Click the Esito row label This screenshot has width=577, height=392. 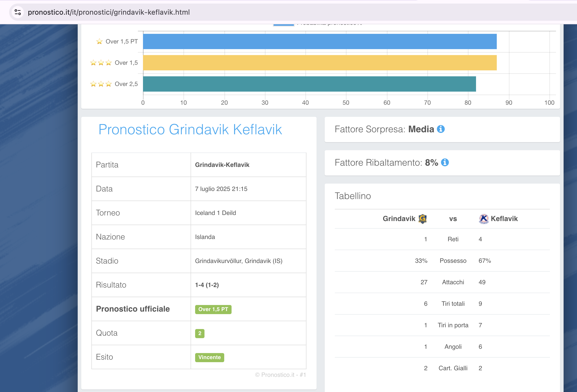coord(104,357)
